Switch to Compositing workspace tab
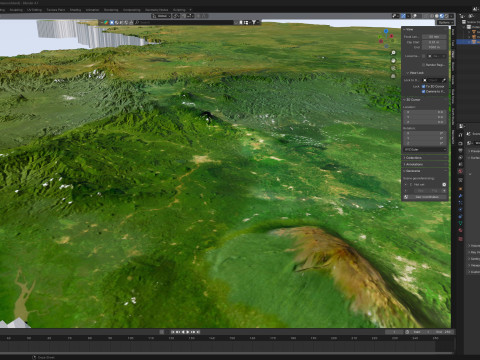 [x=132, y=10]
